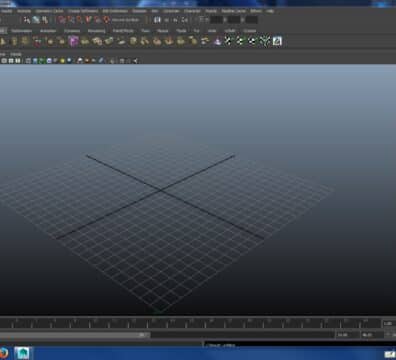Open the Render View from the status line
The width and height of the screenshot is (396, 360).
click(157, 20)
